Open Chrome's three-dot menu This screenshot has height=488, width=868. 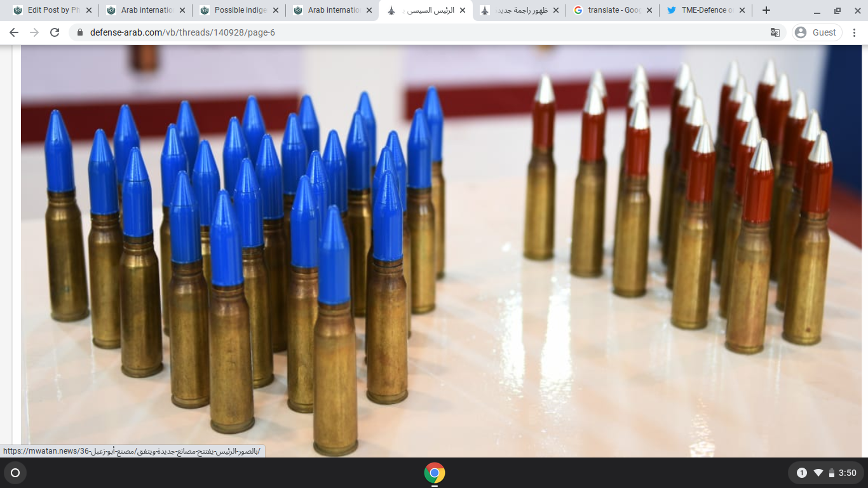(x=855, y=32)
